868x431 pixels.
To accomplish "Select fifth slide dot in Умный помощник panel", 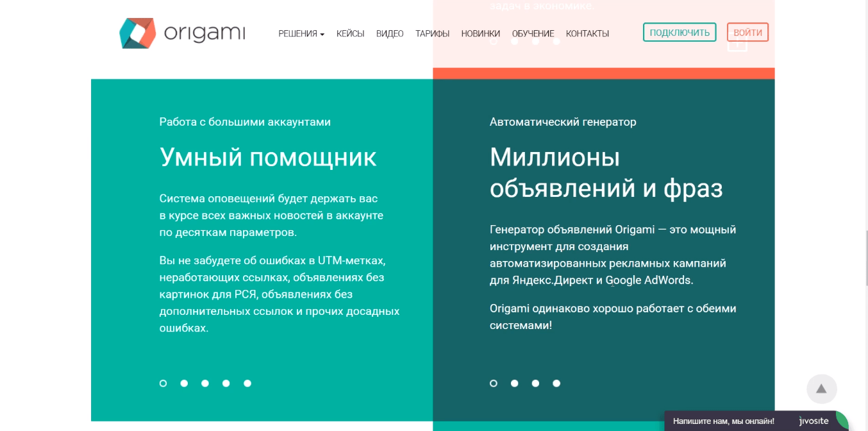I will coord(247,384).
